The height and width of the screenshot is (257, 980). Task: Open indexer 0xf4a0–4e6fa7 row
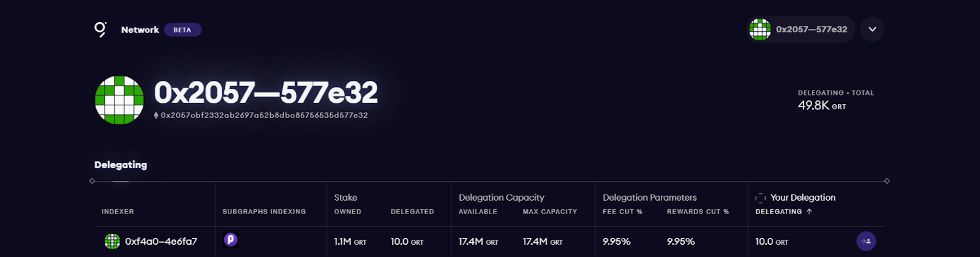161,242
